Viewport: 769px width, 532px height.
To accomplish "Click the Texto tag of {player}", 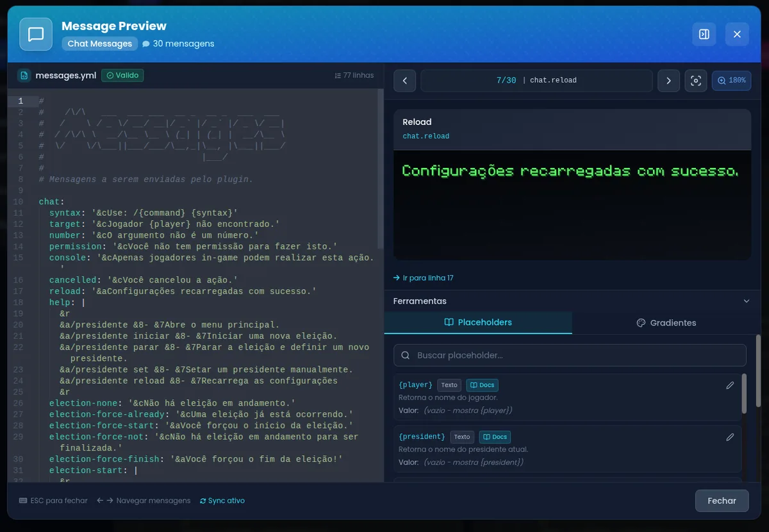I will [x=449, y=385].
